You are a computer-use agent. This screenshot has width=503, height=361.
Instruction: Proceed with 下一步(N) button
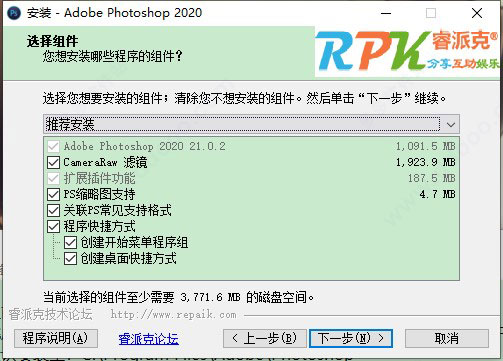pyautogui.click(x=351, y=338)
